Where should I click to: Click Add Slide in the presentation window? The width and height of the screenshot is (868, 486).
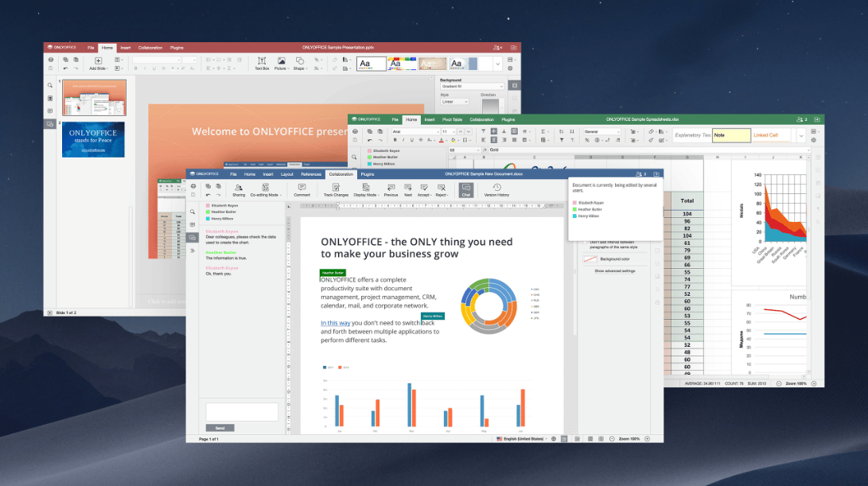pos(98,64)
